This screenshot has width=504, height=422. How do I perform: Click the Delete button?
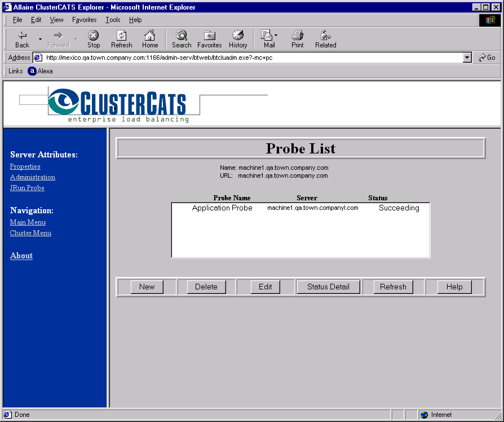(206, 287)
